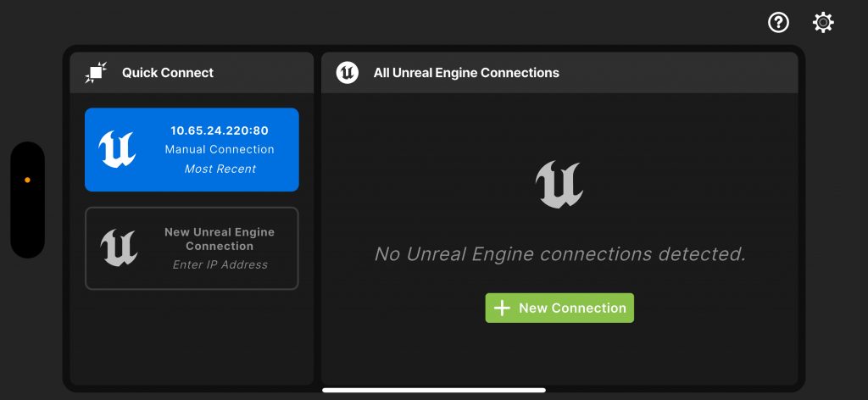This screenshot has height=400, width=868.
Task: Select the New Unreal Engine Connection title
Action: [x=220, y=239]
